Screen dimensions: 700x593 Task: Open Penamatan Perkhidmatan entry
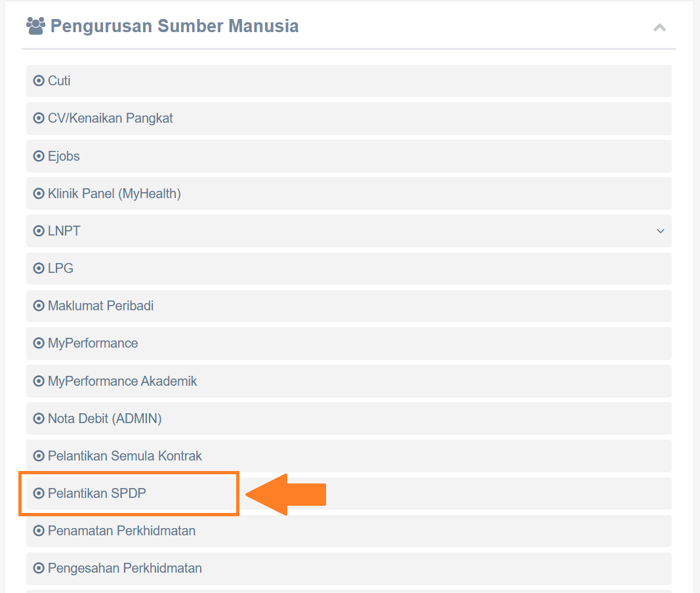pyautogui.click(x=348, y=531)
